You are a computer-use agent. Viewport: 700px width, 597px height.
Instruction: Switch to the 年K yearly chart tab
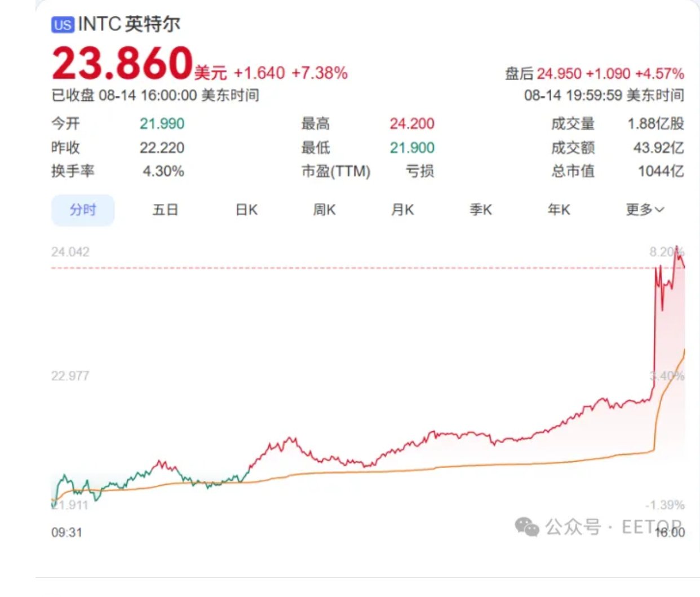[x=559, y=210]
